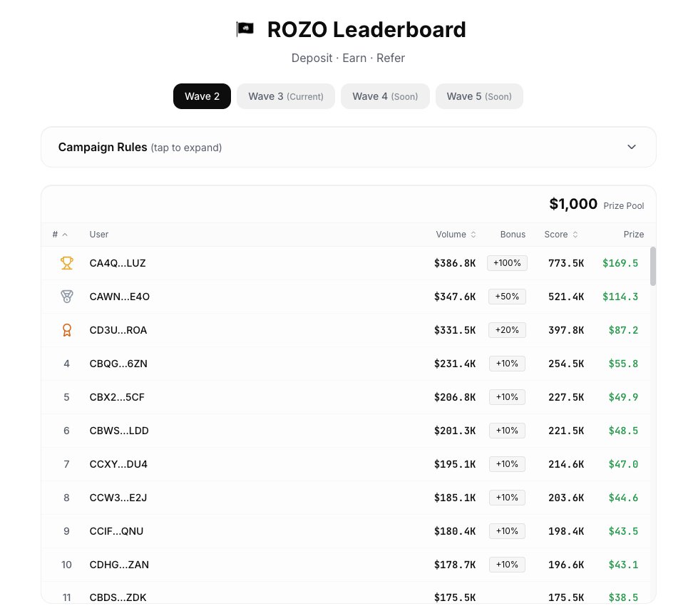Click the Bonus column header
This screenshot has width=698, height=616.
click(x=513, y=235)
